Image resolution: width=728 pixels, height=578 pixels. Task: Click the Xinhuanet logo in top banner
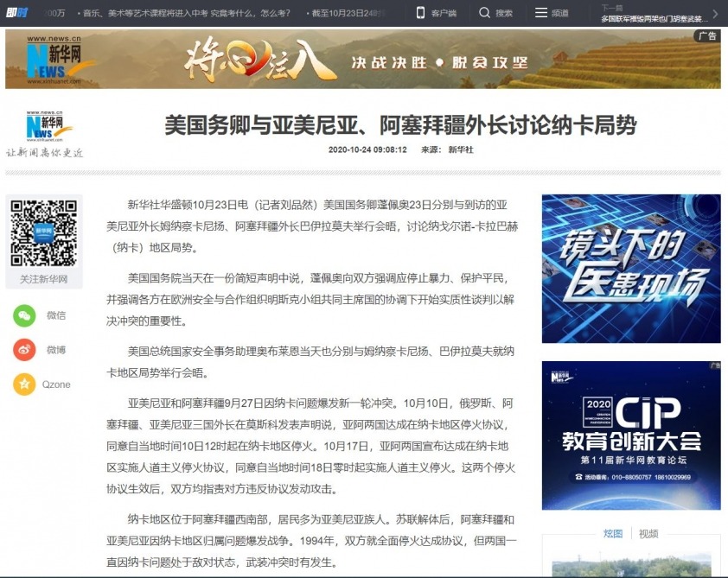tap(49, 57)
